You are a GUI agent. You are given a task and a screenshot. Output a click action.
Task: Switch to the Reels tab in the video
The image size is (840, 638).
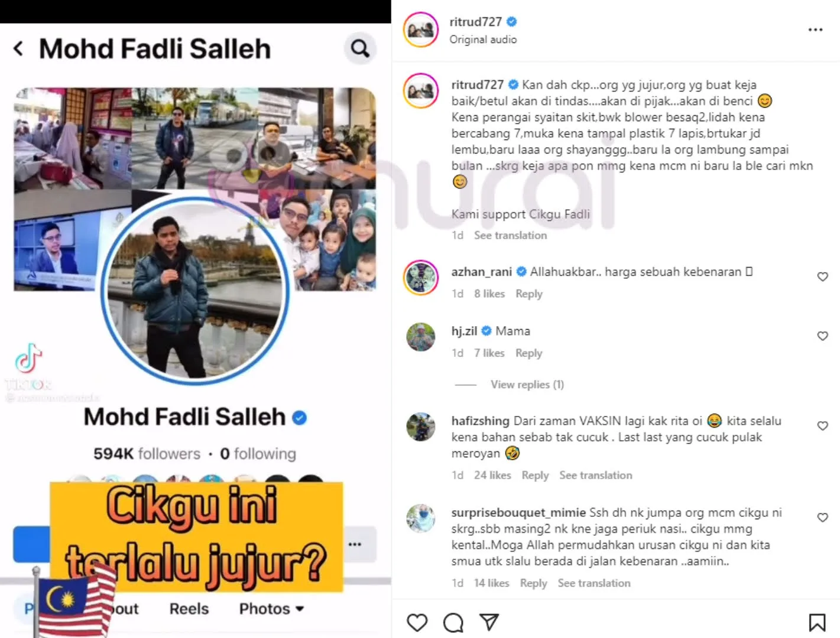click(189, 608)
